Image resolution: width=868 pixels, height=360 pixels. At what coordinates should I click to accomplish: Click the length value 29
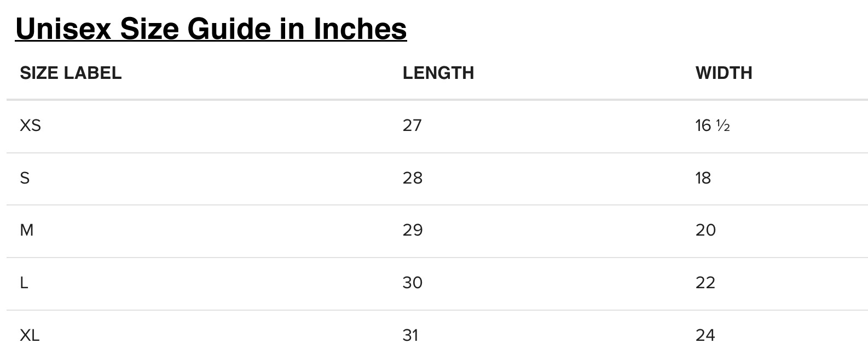pos(413,230)
